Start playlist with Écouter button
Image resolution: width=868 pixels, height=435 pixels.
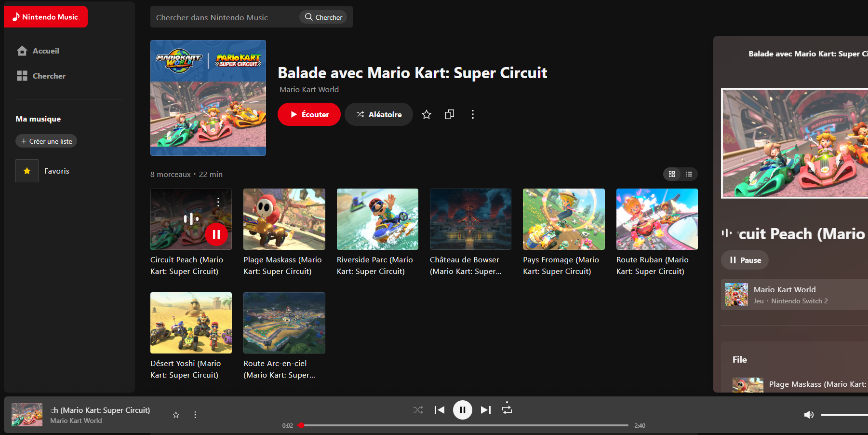tap(309, 114)
